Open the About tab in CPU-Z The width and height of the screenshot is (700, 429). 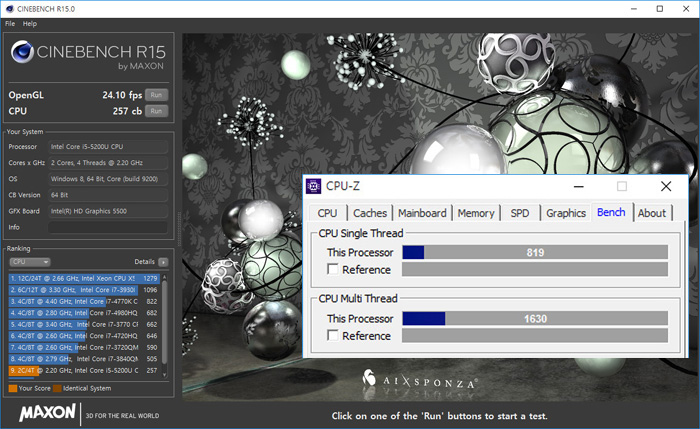click(x=652, y=213)
